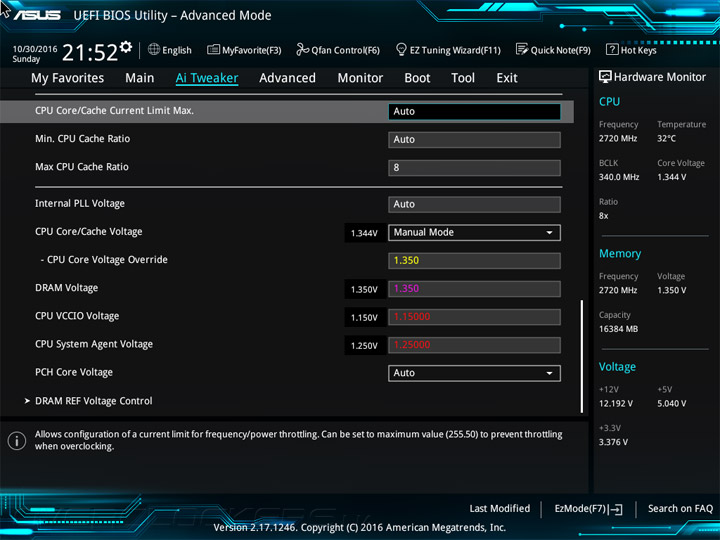Switch to EzMode(F7)
This screenshot has width=720, height=540.
click(589, 509)
